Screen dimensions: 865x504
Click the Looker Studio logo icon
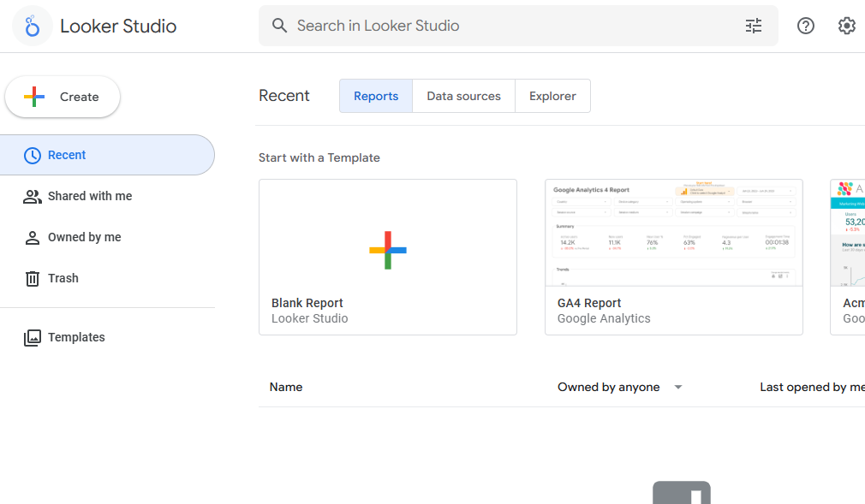click(x=33, y=26)
